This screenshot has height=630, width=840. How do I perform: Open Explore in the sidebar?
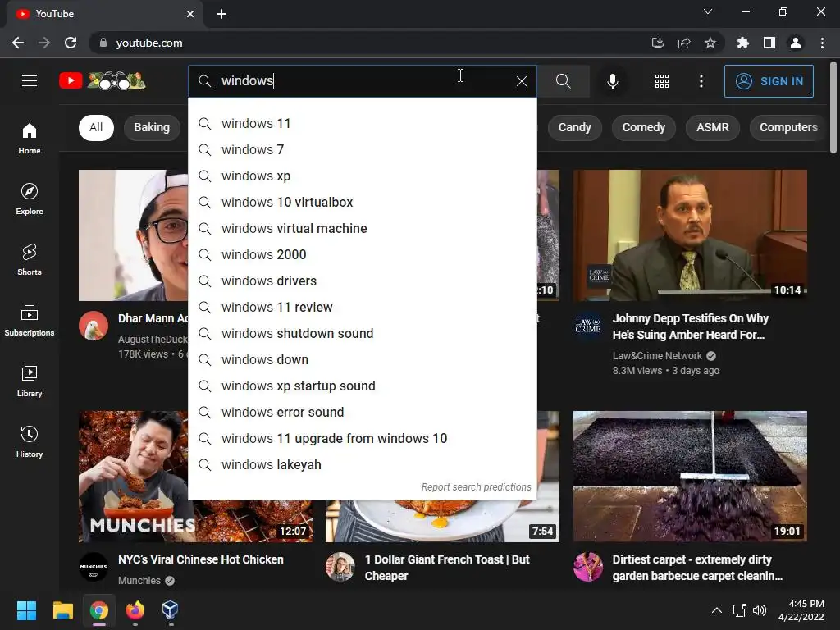[30, 199]
